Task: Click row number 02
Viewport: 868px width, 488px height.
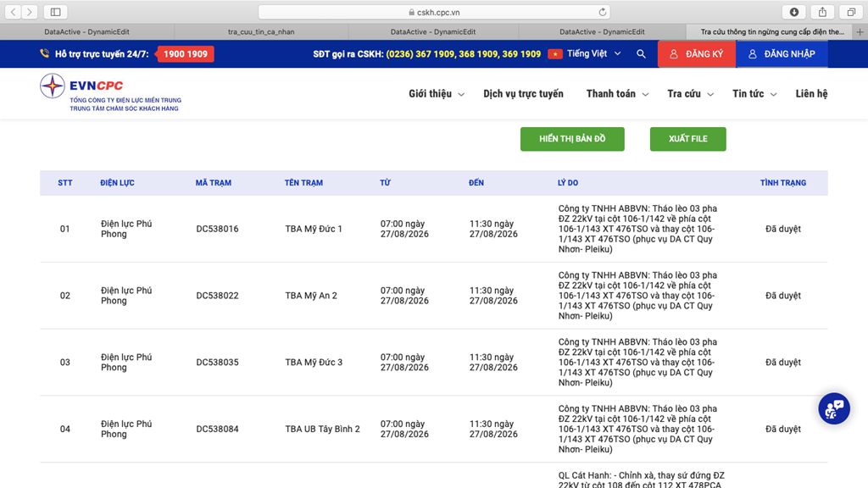Action: (64, 296)
